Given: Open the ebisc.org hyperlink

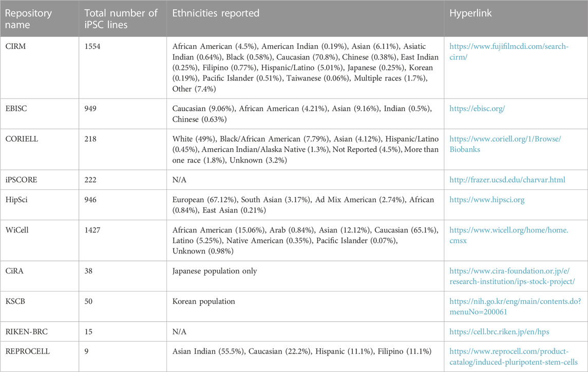Looking at the screenshot, I should pos(477,109).
